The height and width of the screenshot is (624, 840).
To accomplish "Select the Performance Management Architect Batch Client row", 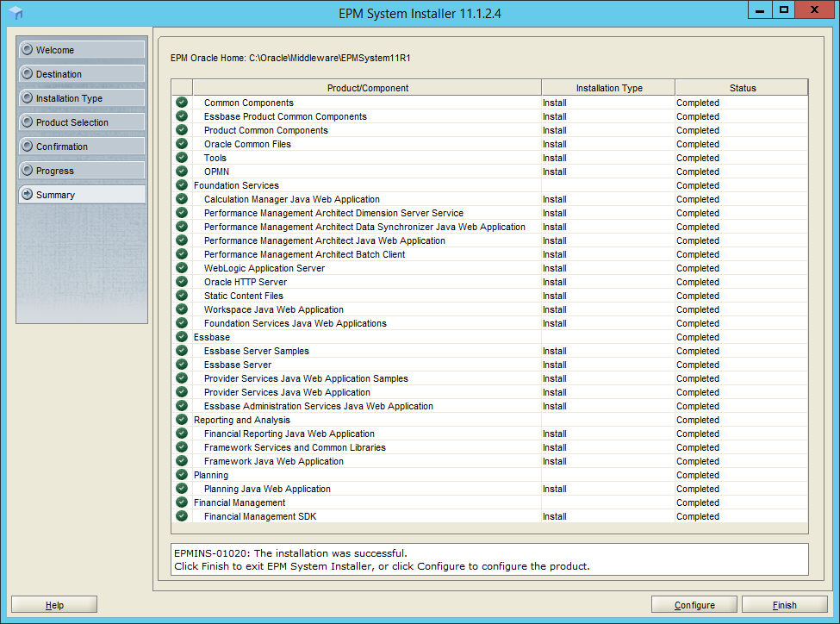I will (304, 254).
